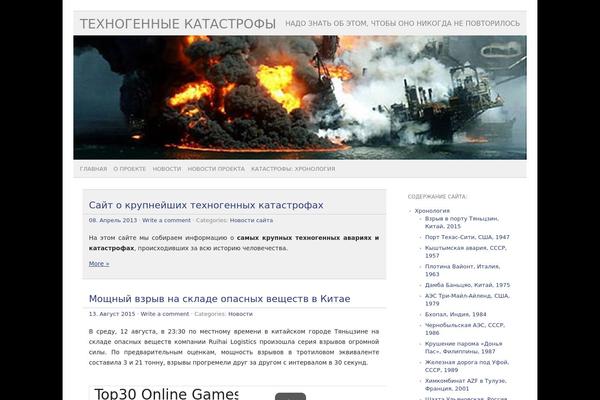The width and height of the screenshot is (600, 400).
Task: Open Крушение парома «Донья Пас», Филиппины, 1987
Action: tap(463, 348)
